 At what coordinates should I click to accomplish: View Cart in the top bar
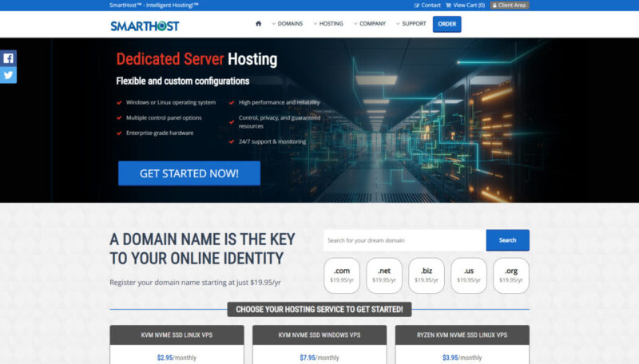click(x=465, y=5)
